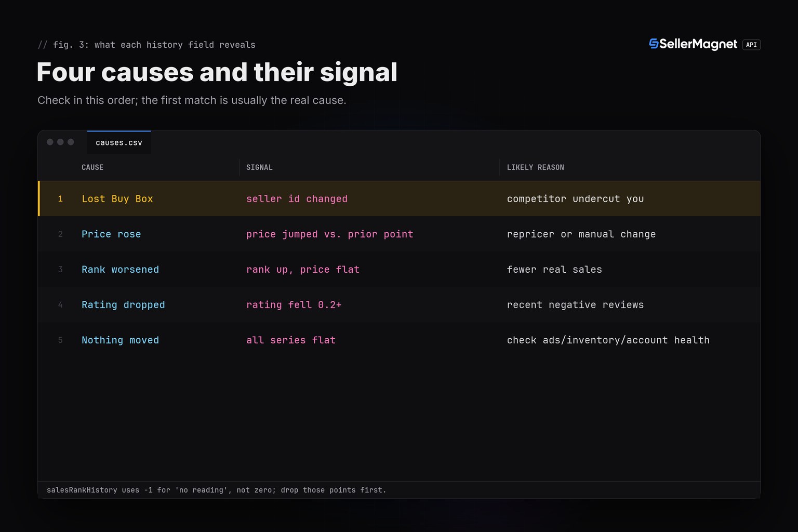Select the 'Price rose' cause cell
Screen dimensions: 798x532
111,234
